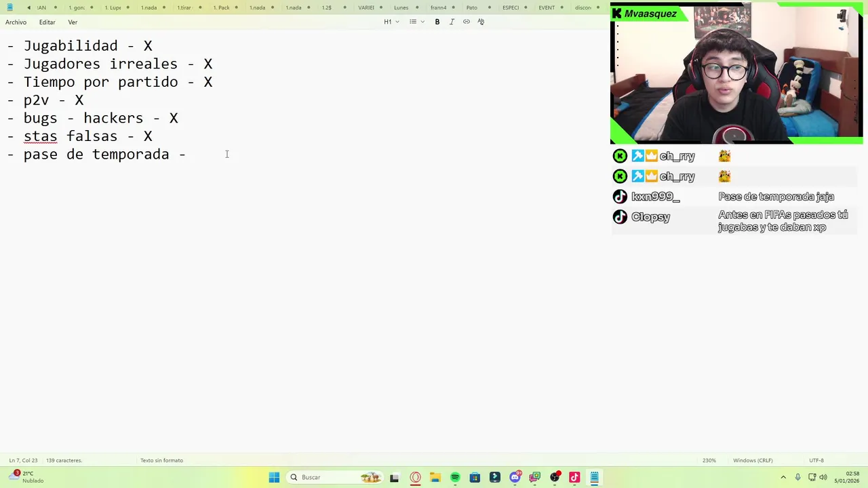868x488 pixels.
Task: Click 'Windows (CRLF)' line ending indicator
Action: [x=753, y=460]
